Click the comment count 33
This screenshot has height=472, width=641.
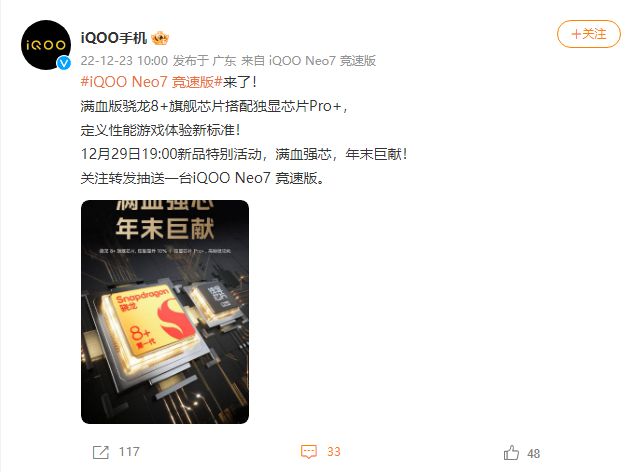point(334,452)
